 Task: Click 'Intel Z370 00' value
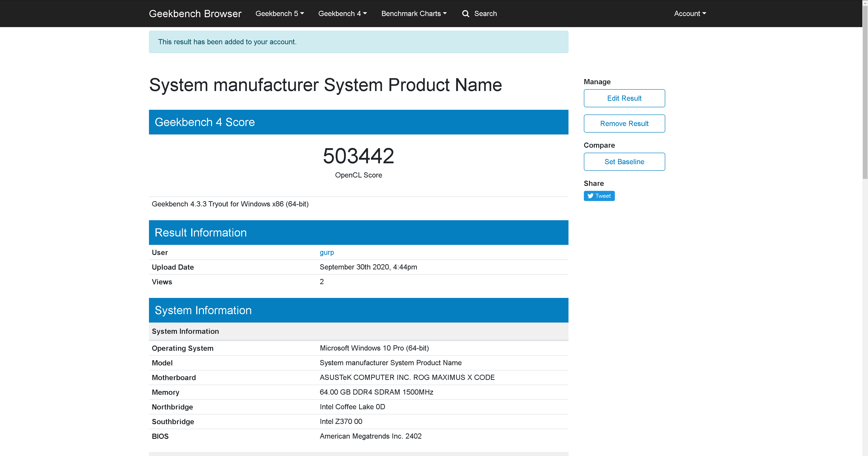341,422
